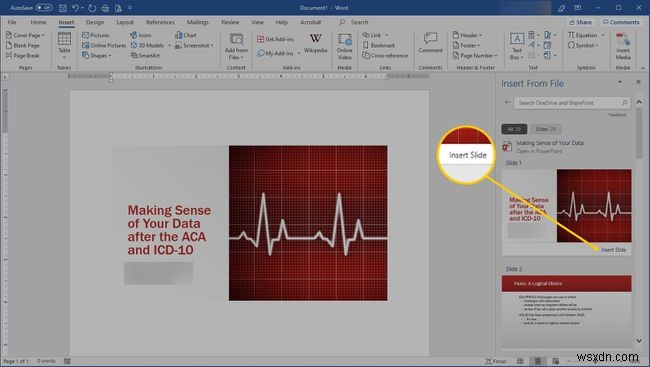This screenshot has width=650, height=367.
Task: Open the Mailings tab
Action: pos(197,22)
